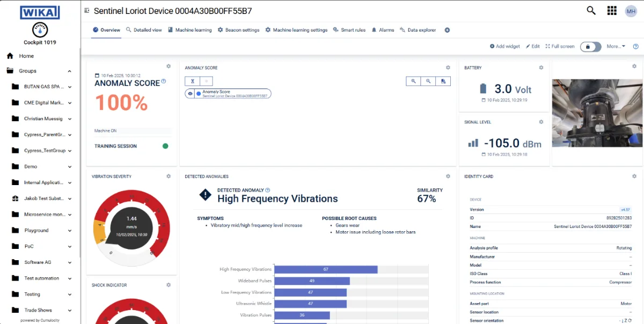Screen dimensions: 644x324
Task: Click the hourglass time range button
Action: [192, 81]
